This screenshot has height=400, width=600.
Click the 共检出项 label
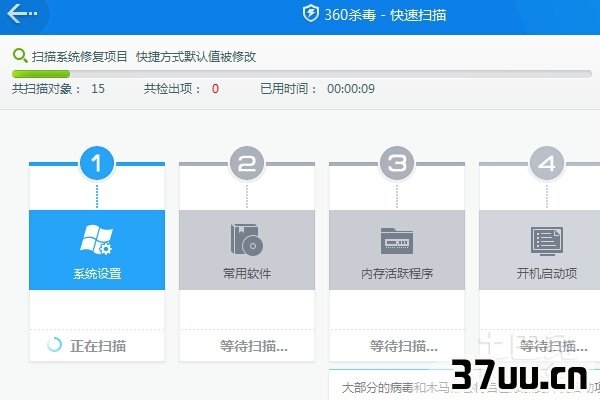tap(172, 89)
